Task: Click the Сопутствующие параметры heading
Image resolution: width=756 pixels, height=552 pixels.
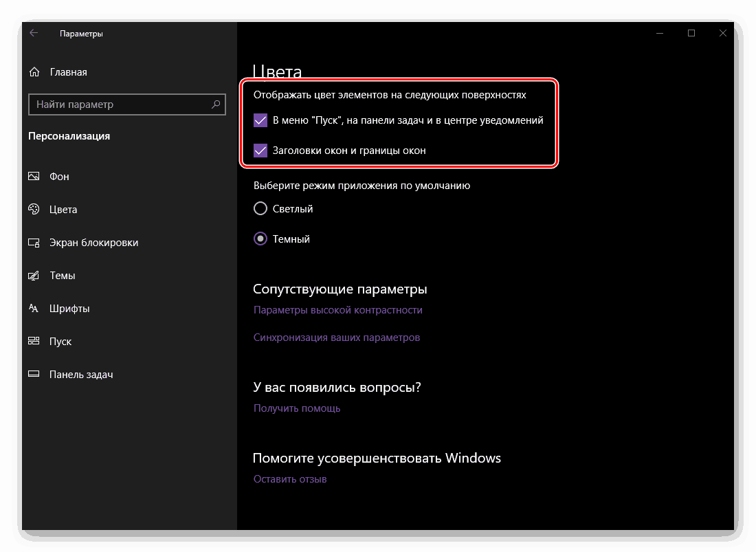Action: click(x=340, y=289)
